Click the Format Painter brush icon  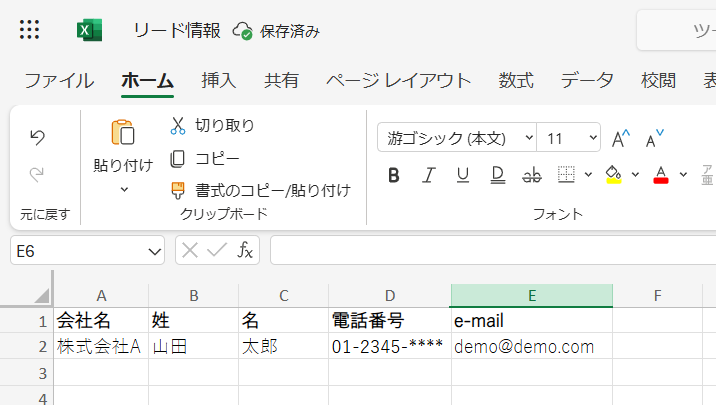click(x=178, y=189)
